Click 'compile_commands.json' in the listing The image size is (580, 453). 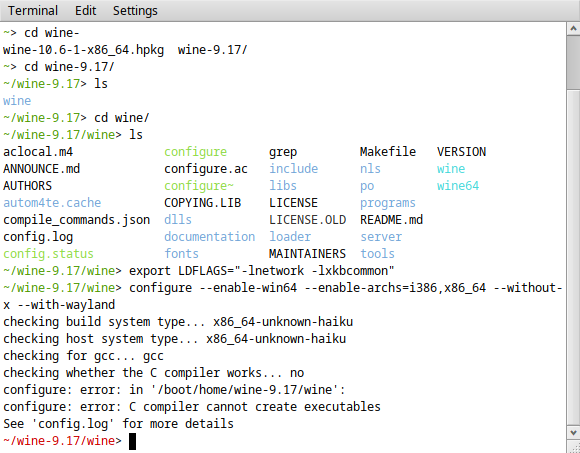point(77,220)
